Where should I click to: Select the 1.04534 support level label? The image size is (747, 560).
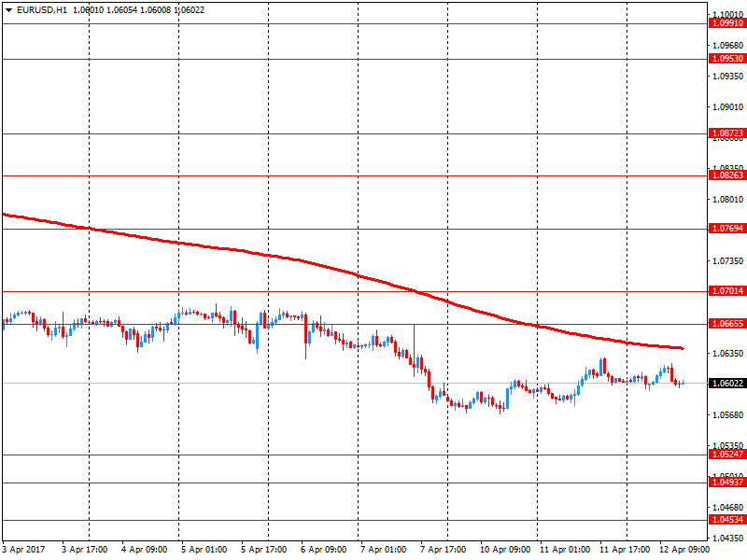tap(727, 520)
